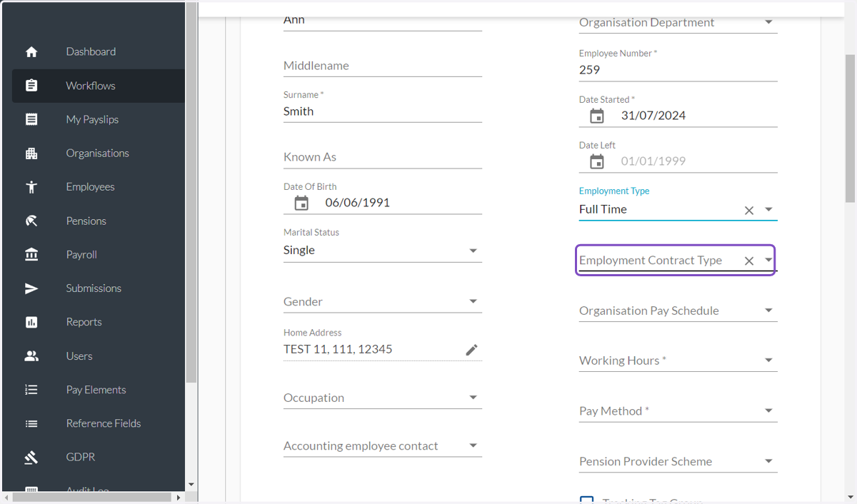The image size is (857, 504).
Task: Click the Payroll bank icon
Action: (x=31, y=255)
